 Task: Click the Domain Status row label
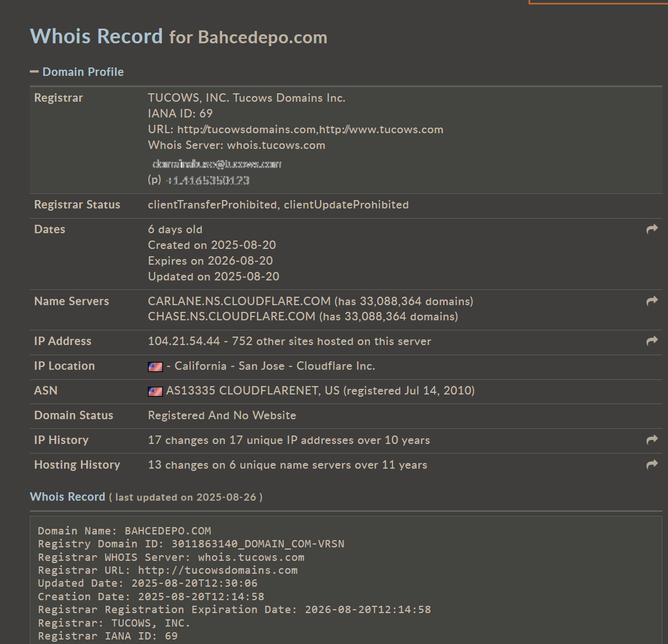74,415
